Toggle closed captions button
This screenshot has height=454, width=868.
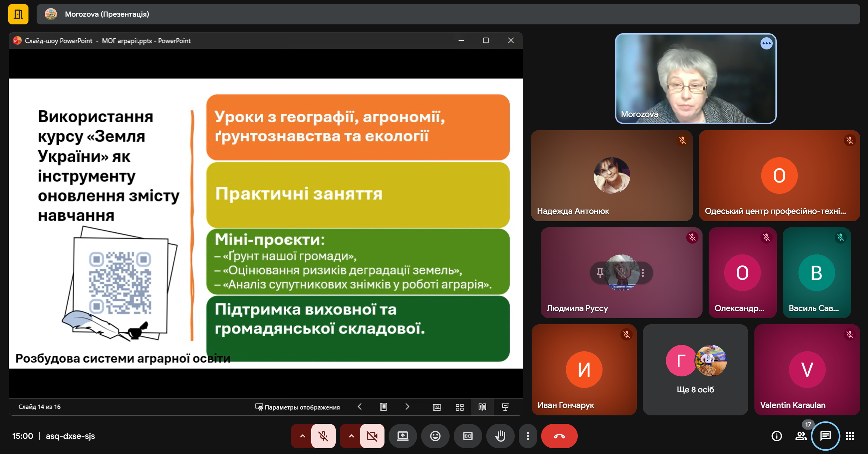pyautogui.click(x=468, y=436)
